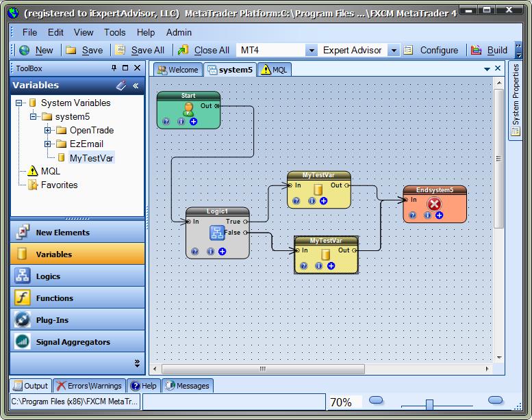Expand more toolbox sections chevron

point(137,363)
